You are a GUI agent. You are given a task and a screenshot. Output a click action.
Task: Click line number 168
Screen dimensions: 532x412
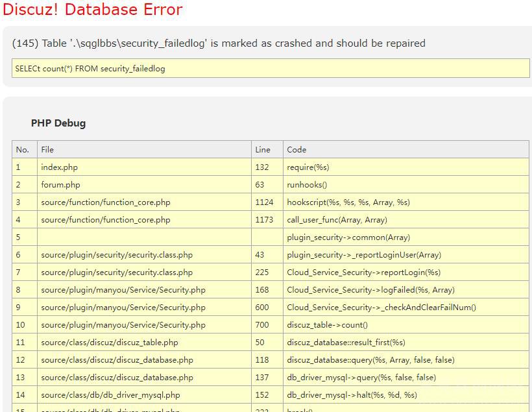[262, 290]
